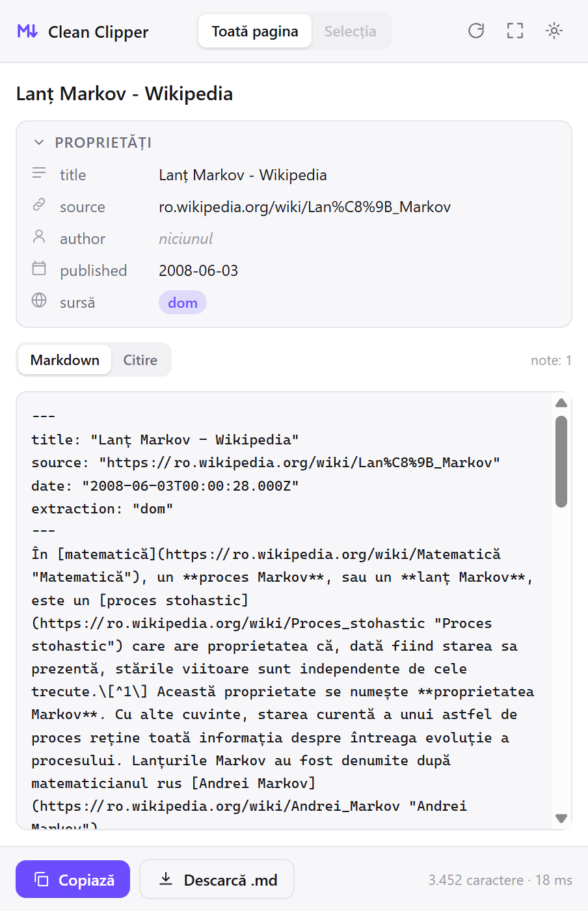
Task: Click the PROPRIETĂȚI section label
Action: 103,143
